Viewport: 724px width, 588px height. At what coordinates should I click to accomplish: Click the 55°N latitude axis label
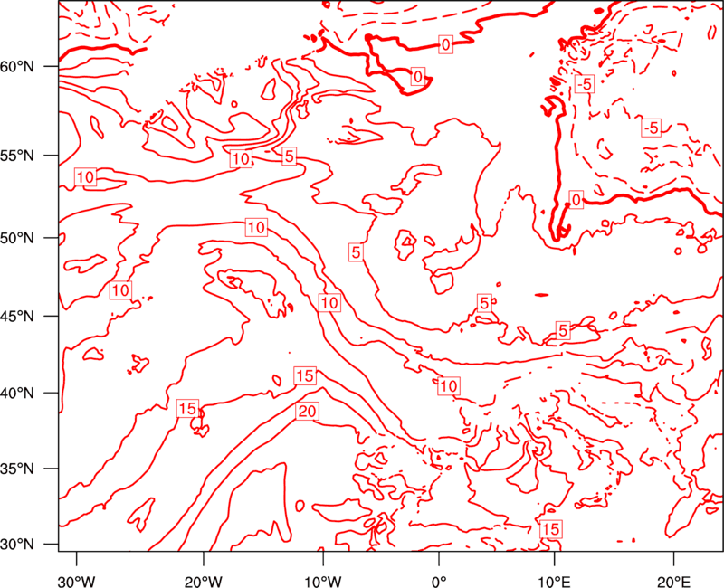17,156
